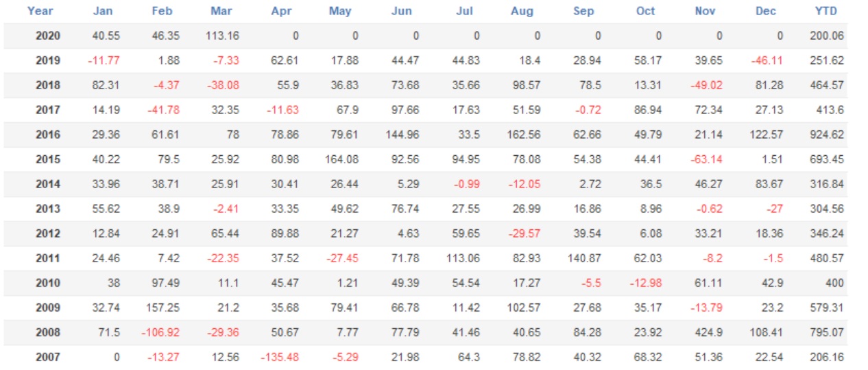Select the 2008 year row label
The width and height of the screenshot is (868, 370).
coord(48,332)
